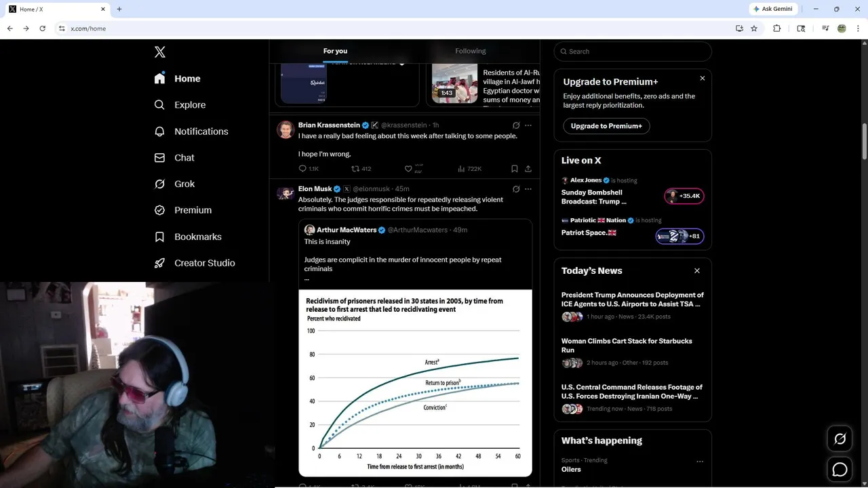The height and width of the screenshot is (488, 868).
Task: Open Grok explain on Krassenstein's post
Action: (516, 125)
